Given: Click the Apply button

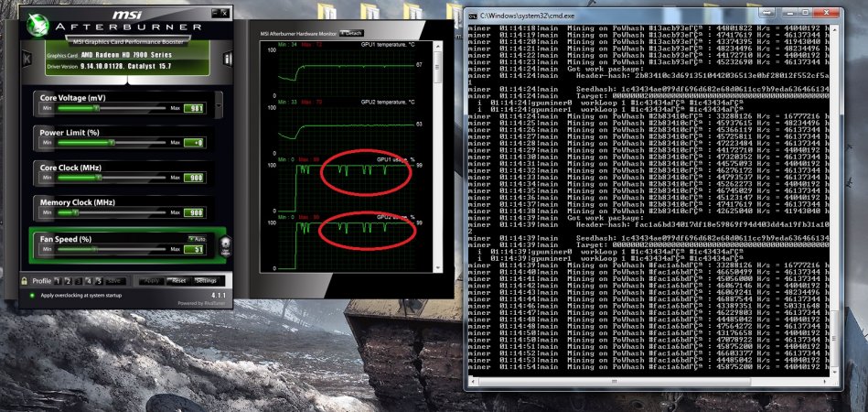Looking at the screenshot, I should pyautogui.click(x=151, y=281).
